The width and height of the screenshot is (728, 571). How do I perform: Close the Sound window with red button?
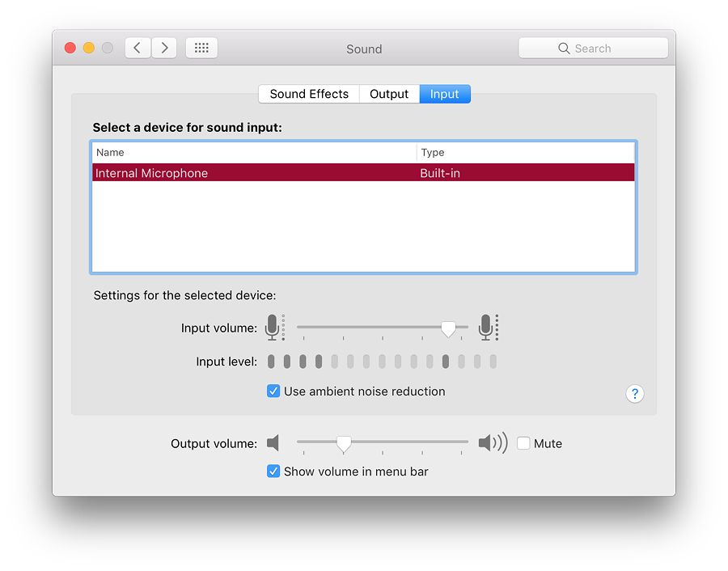pos(70,48)
